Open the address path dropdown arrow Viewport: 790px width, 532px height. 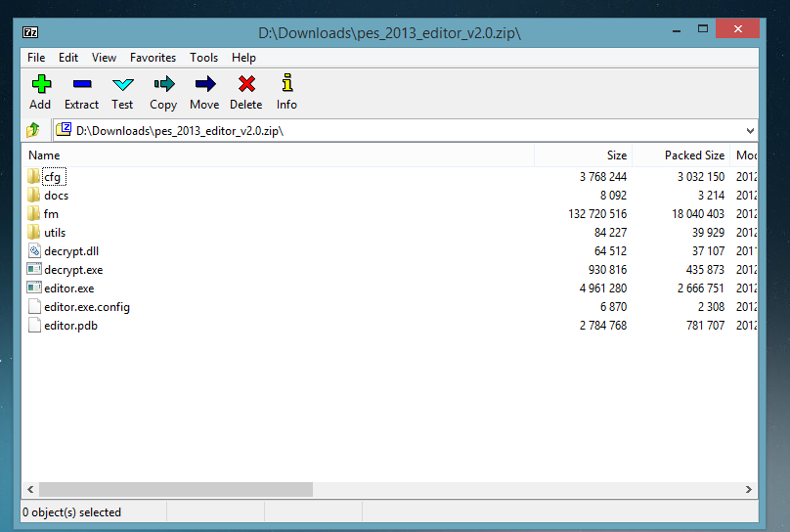[x=750, y=131]
